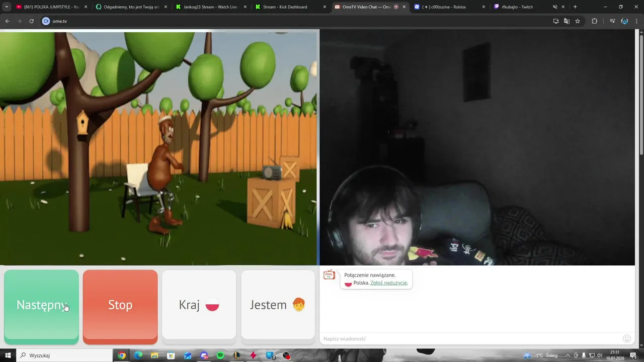644x362 pixels.
Task: Click the webcam video feed on right
Action: point(477,147)
